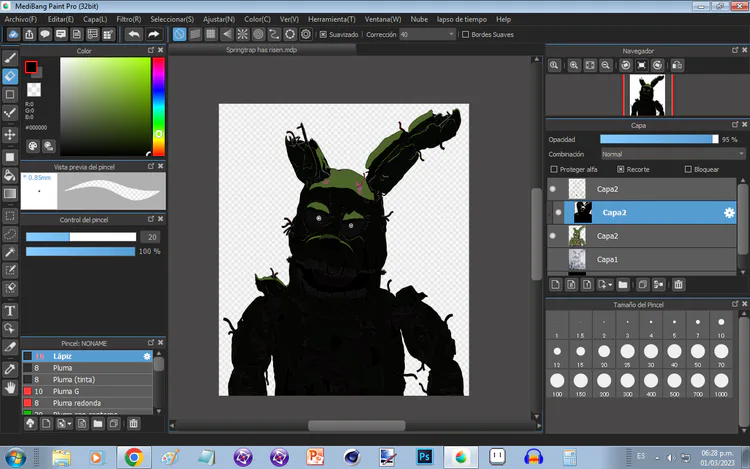Enable the Proteger alfa checkbox
The height and width of the screenshot is (469, 750).
553,169
